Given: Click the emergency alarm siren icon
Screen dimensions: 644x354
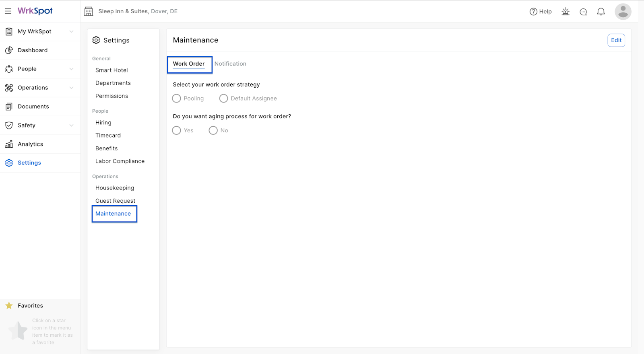Looking at the screenshot, I should pyautogui.click(x=566, y=12).
